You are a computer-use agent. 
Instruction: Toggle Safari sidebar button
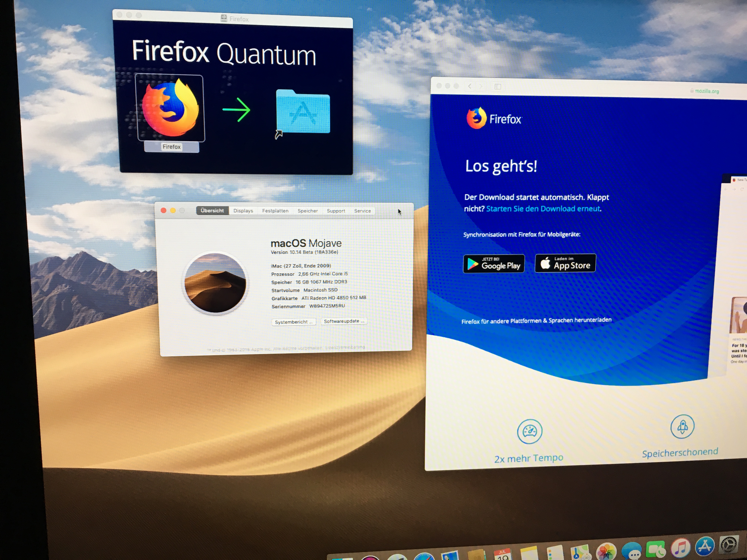497,87
